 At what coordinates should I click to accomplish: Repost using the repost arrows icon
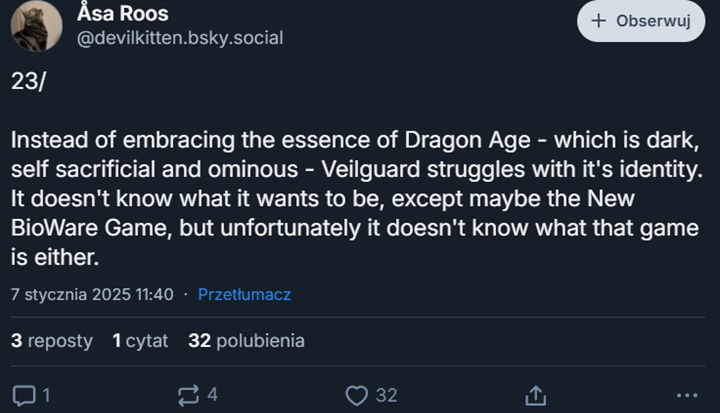tap(185, 395)
